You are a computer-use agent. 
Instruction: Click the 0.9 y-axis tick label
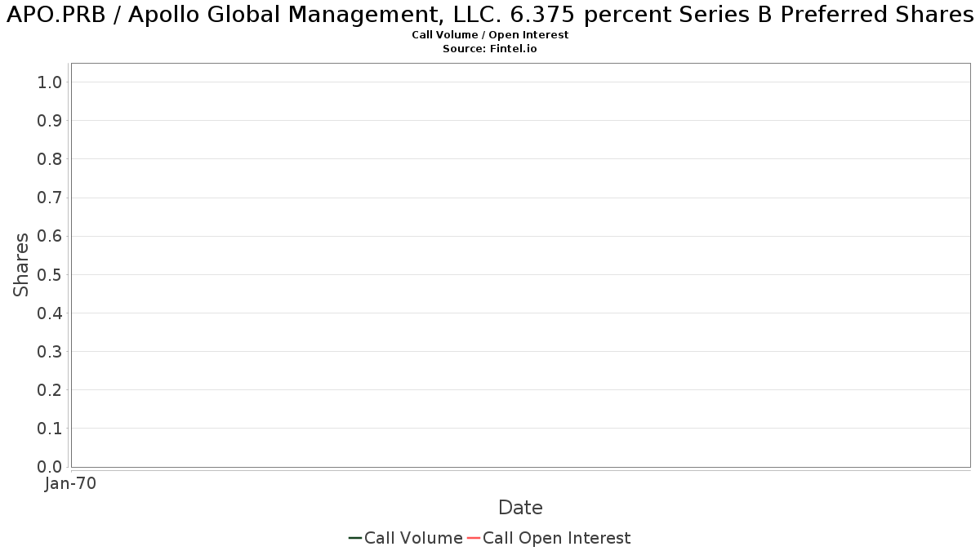pyautogui.click(x=50, y=121)
